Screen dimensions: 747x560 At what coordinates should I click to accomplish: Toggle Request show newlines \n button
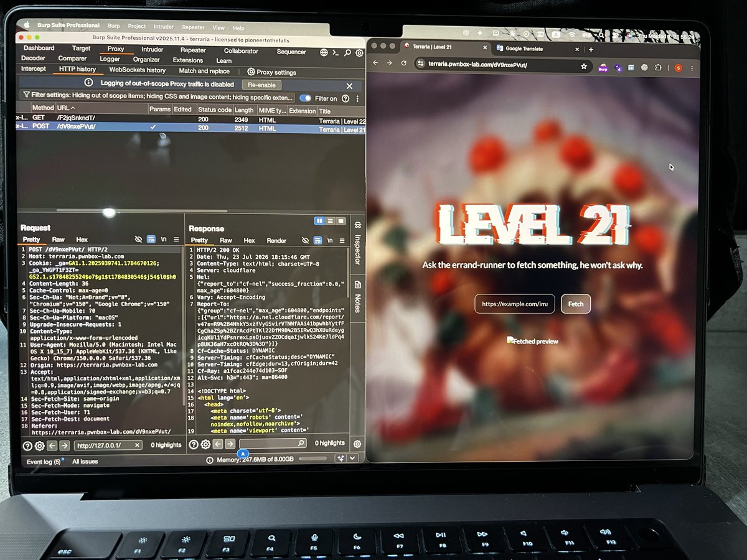(x=163, y=240)
